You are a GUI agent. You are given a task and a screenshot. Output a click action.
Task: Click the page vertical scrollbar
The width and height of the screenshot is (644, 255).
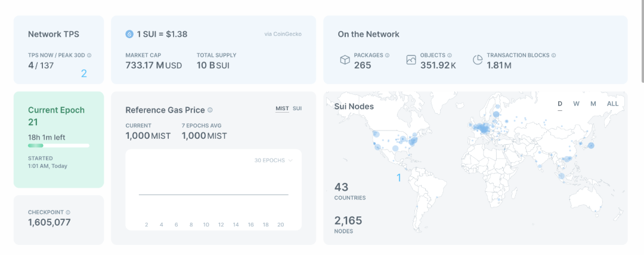click(x=642, y=41)
